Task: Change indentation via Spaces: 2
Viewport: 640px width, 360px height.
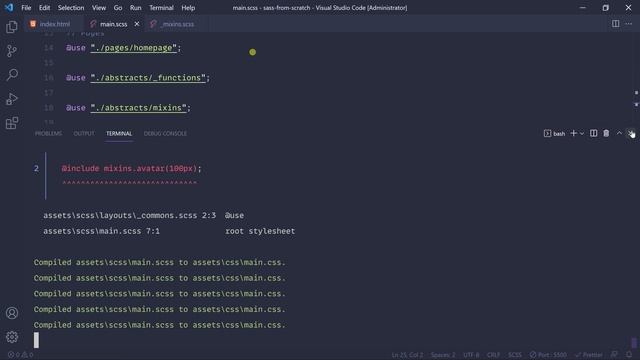Action: coord(443,355)
